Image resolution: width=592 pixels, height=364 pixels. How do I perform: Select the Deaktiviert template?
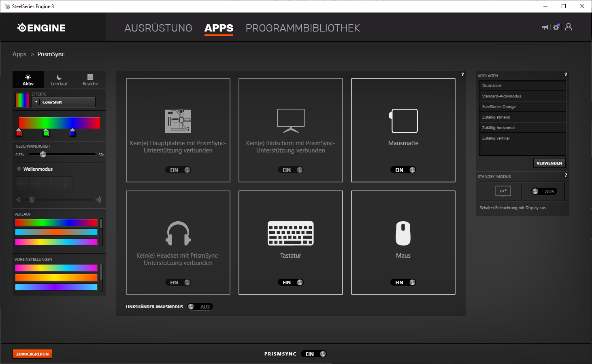(x=522, y=85)
